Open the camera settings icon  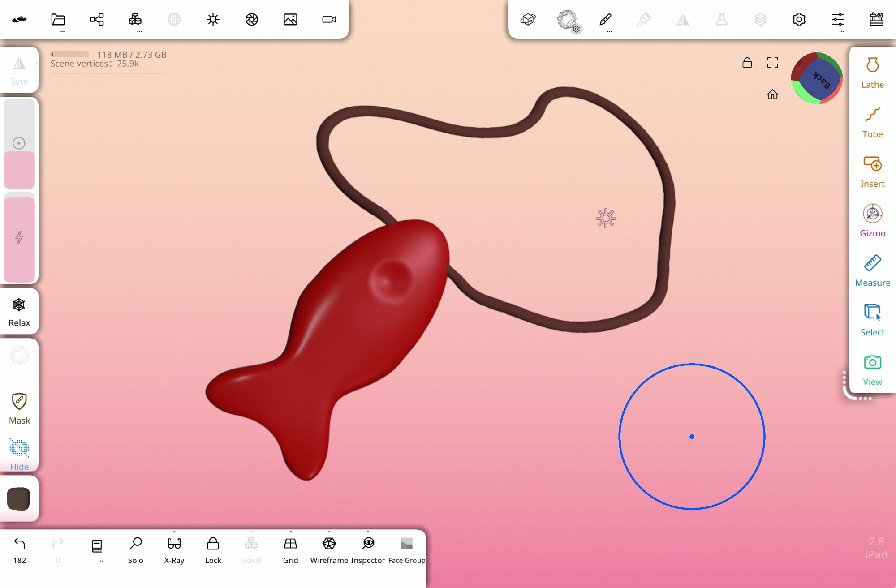[329, 19]
